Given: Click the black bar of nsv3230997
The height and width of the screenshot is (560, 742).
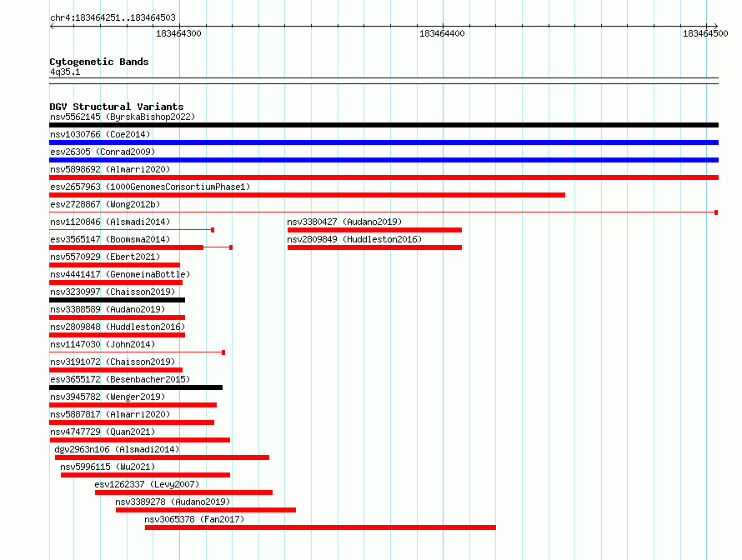Looking at the screenshot, I should 117,300.
